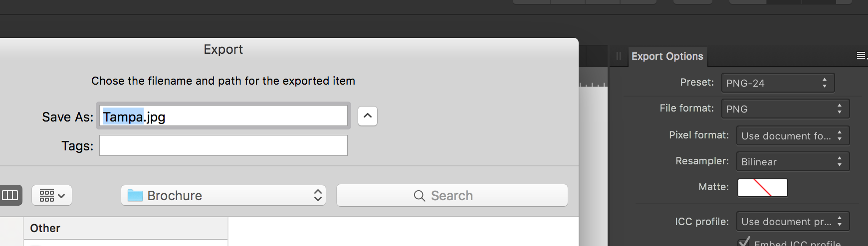868x246 pixels.
Task: Collapse the save dialog with chevron button
Action: pos(368,116)
